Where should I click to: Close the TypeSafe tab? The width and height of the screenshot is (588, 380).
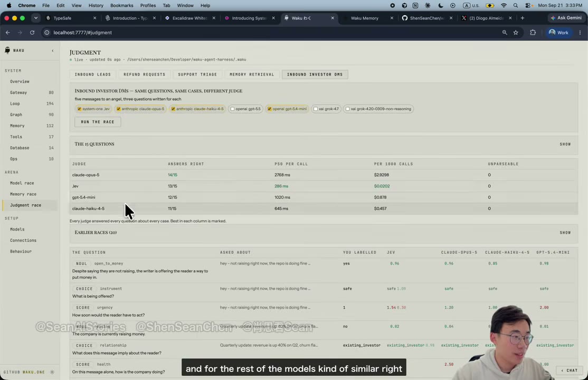94,18
